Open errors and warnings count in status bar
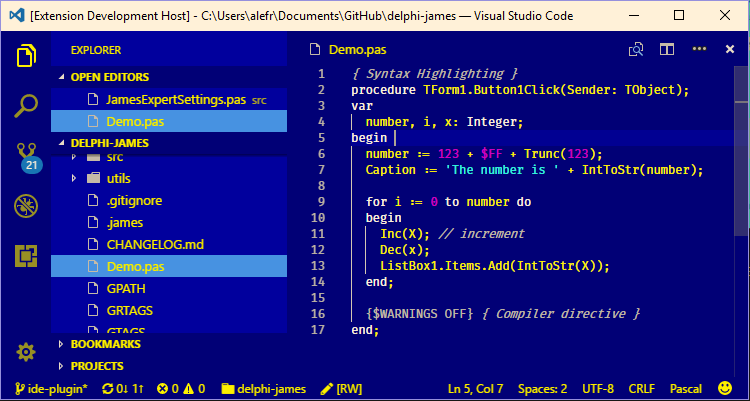 pos(181,389)
